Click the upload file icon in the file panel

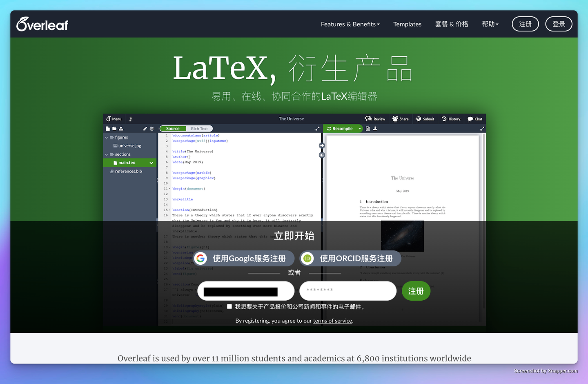click(x=121, y=128)
